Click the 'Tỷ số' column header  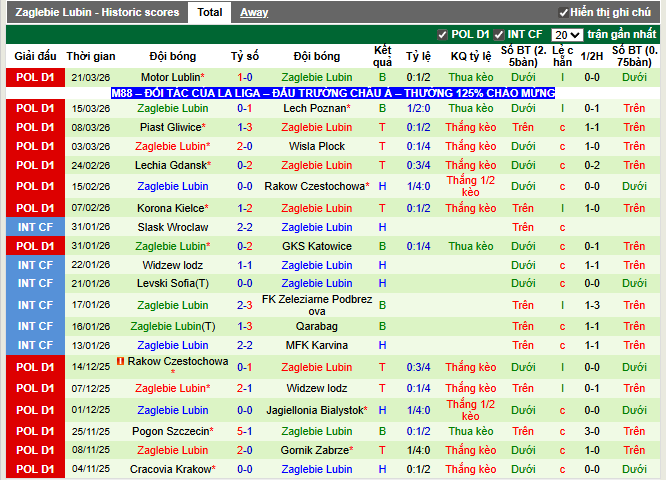coord(245,56)
